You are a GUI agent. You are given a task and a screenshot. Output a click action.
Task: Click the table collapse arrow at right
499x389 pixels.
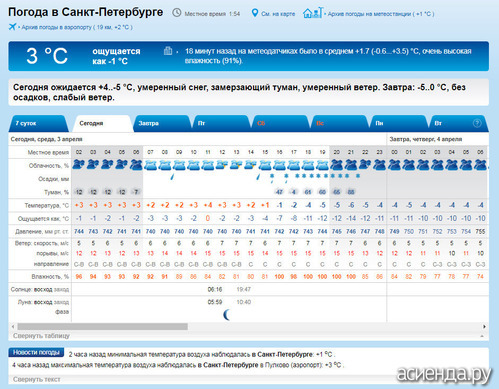tap(482, 336)
